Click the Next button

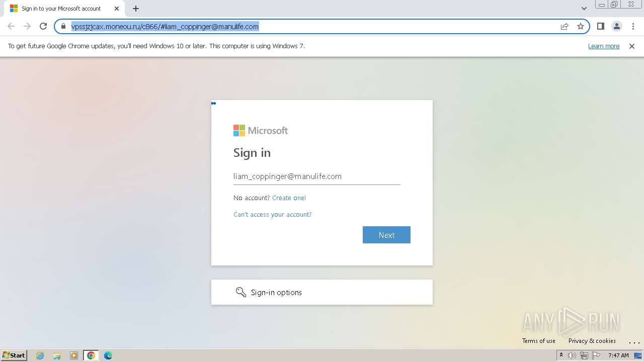(386, 235)
